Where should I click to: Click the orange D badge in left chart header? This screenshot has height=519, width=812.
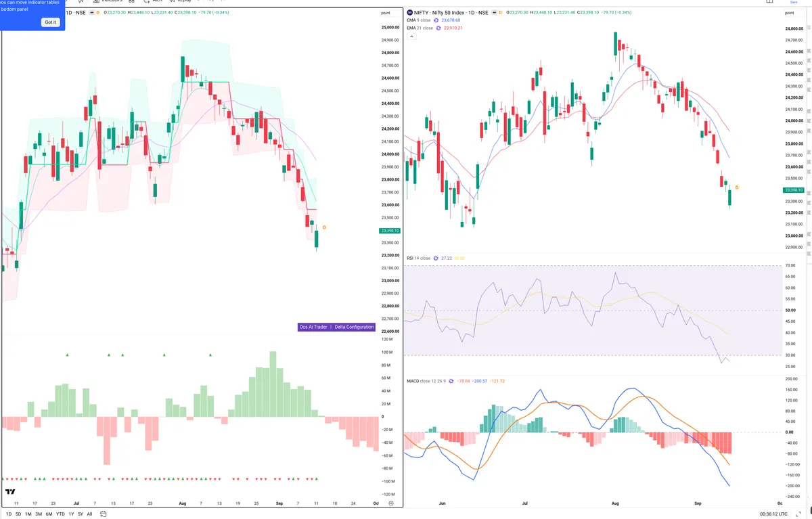tap(97, 12)
